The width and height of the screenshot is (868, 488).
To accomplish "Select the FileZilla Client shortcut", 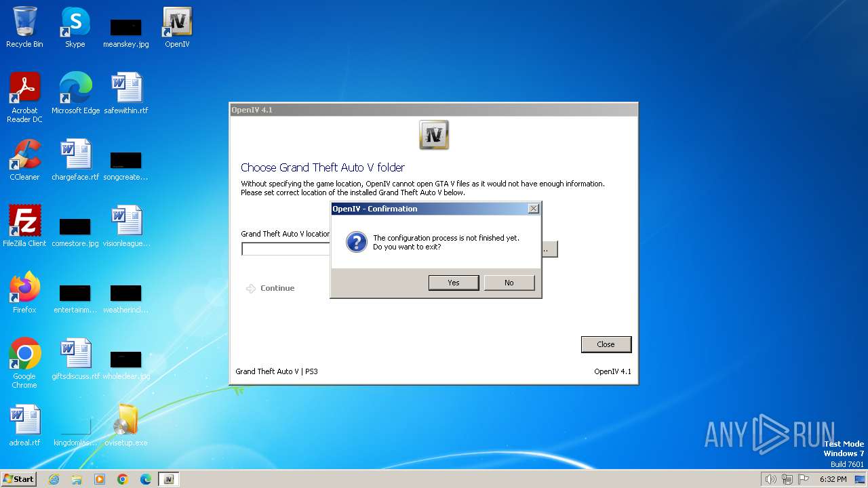I will tap(24, 227).
